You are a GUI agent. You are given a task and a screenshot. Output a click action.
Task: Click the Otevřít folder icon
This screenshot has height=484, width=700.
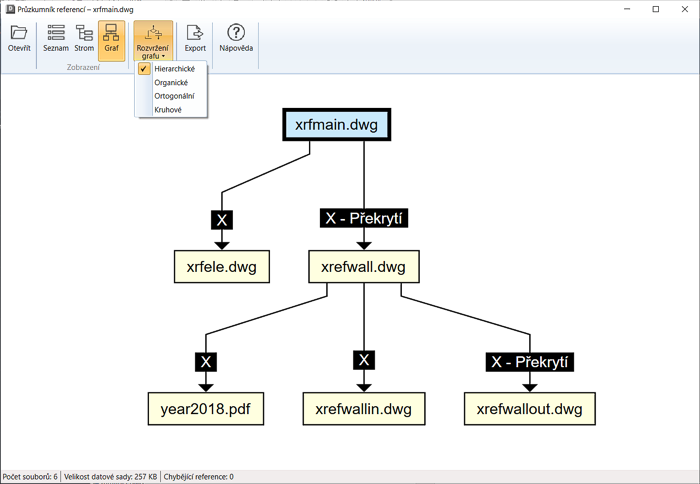click(x=19, y=34)
